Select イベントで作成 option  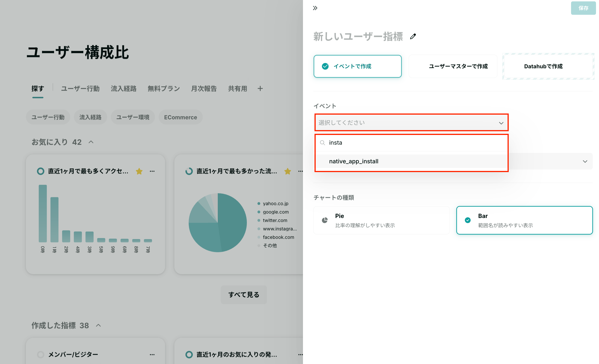pyautogui.click(x=357, y=66)
